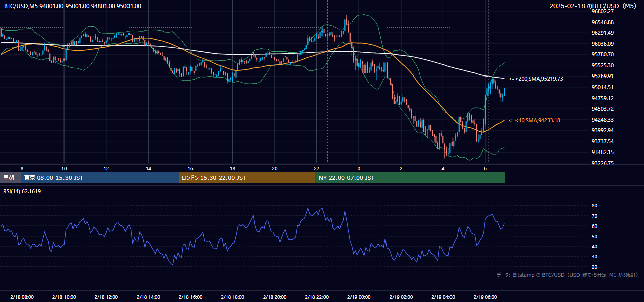Click the bottom time label 2/18 16:00
The height and width of the screenshot is (302, 644).
click(190, 297)
